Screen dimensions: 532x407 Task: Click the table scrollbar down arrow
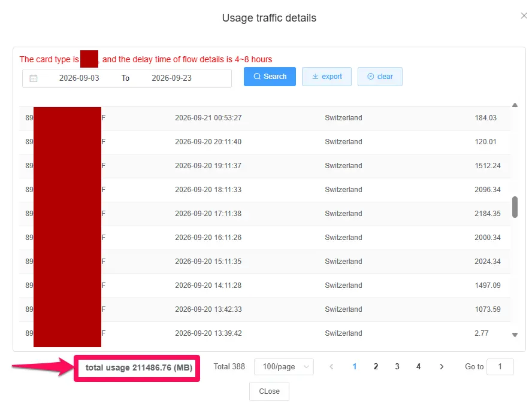click(515, 335)
